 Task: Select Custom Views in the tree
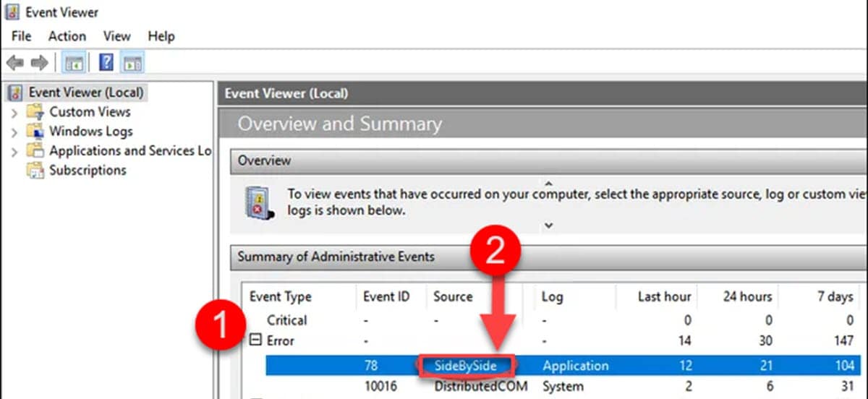pos(90,112)
